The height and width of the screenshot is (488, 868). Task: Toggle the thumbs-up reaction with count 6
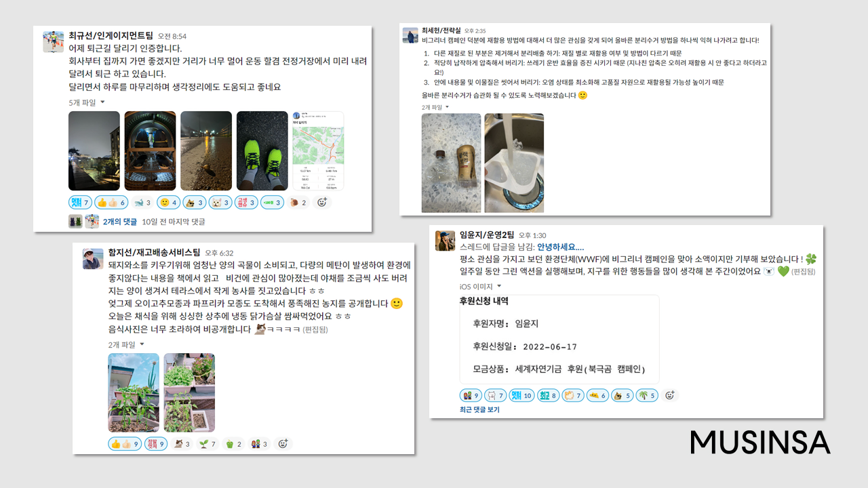(112, 202)
